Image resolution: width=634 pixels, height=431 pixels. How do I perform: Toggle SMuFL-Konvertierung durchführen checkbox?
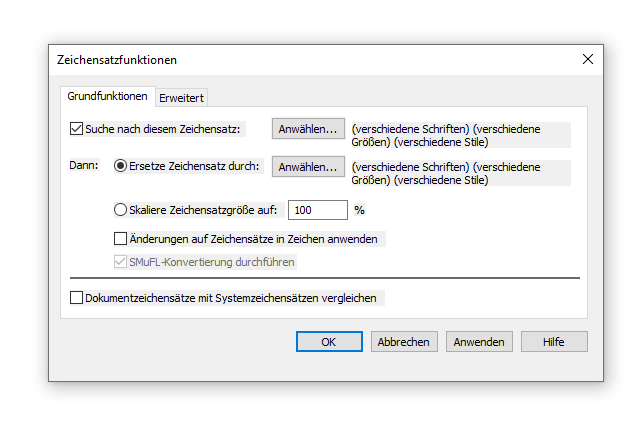120,262
